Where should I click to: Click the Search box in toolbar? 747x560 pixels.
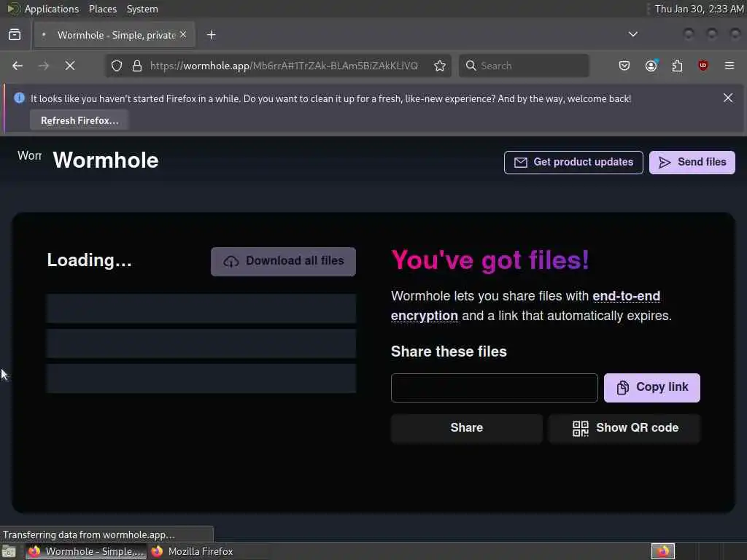click(524, 66)
